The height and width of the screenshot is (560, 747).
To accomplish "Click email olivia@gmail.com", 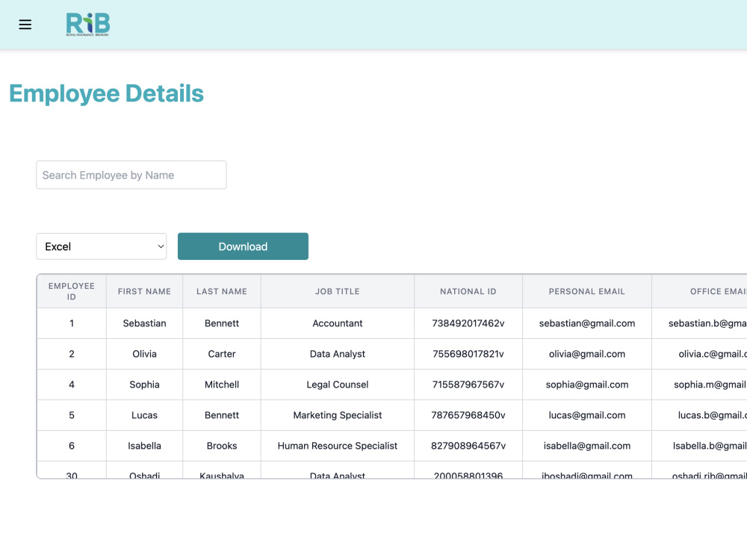I will point(587,354).
